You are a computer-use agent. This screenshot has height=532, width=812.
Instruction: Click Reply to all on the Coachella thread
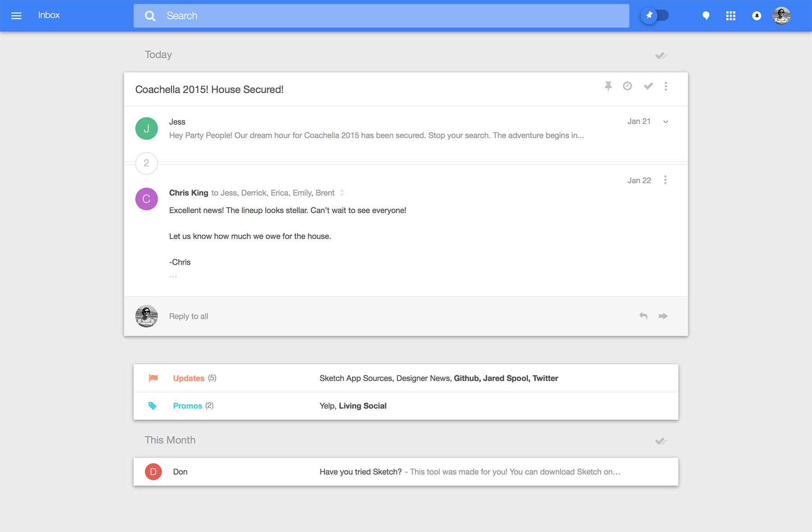pos(188,316)
